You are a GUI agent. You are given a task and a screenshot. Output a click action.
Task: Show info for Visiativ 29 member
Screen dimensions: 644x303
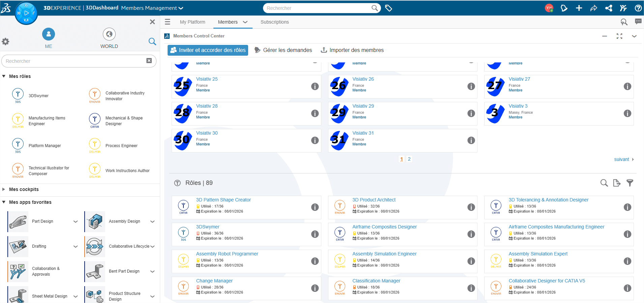pos(471,113)
